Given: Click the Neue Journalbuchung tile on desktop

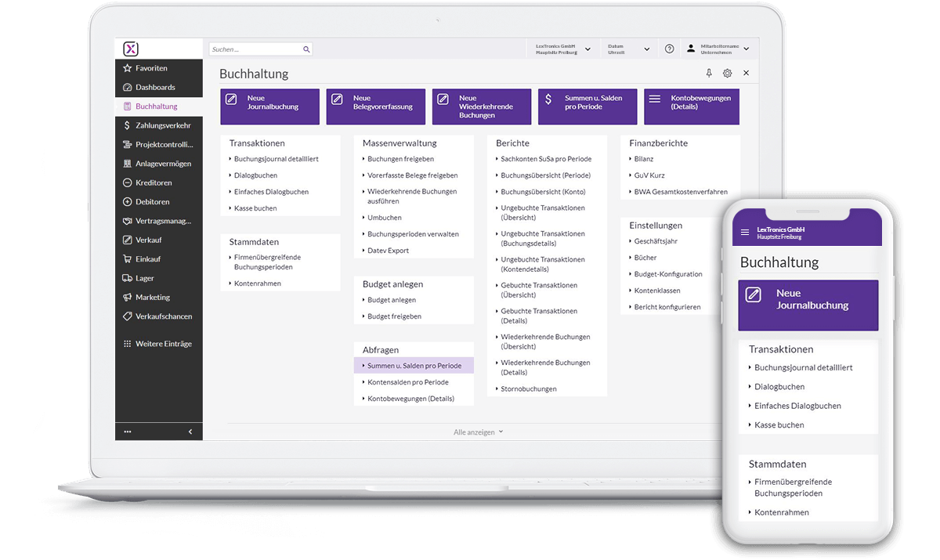Looking at the screenshot, I should [270, 107].
